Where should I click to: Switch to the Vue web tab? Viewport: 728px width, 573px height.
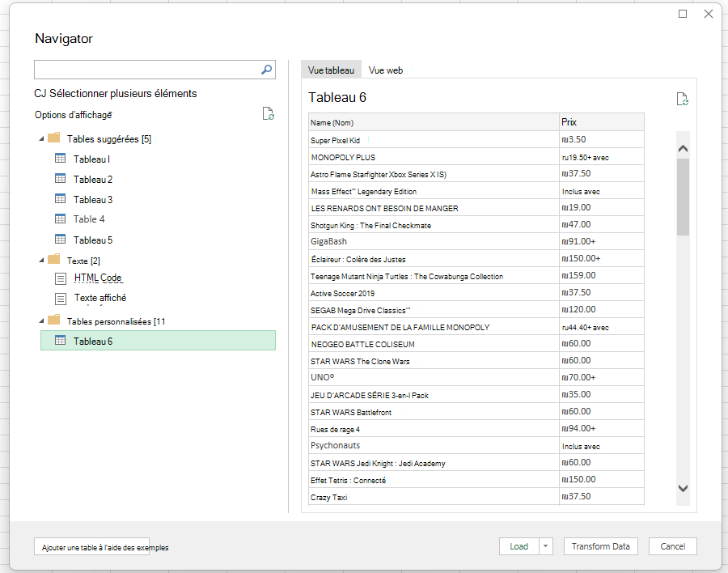(386, 70)
